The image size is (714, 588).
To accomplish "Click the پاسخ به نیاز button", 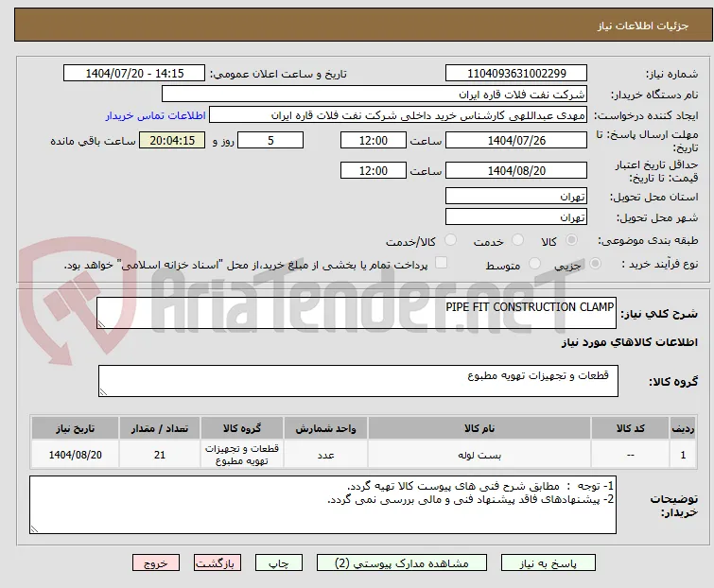I will 549,563.
